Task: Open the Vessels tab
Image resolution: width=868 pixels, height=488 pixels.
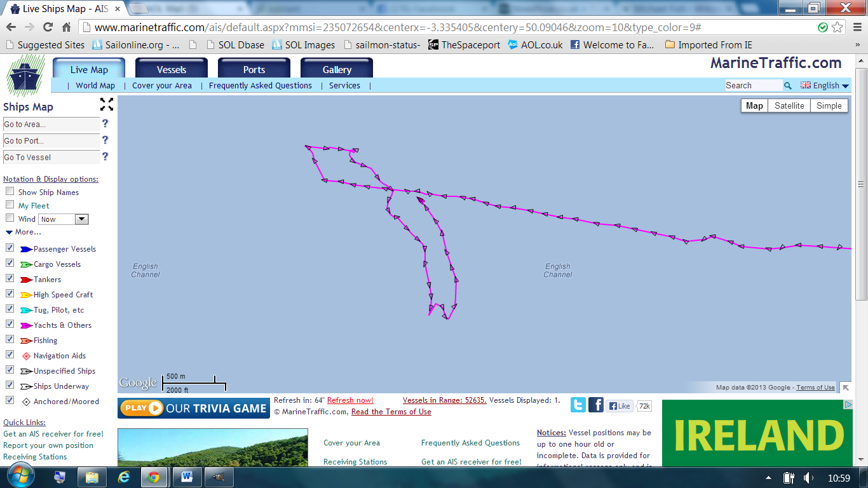Action: click(x=172, y=69)
